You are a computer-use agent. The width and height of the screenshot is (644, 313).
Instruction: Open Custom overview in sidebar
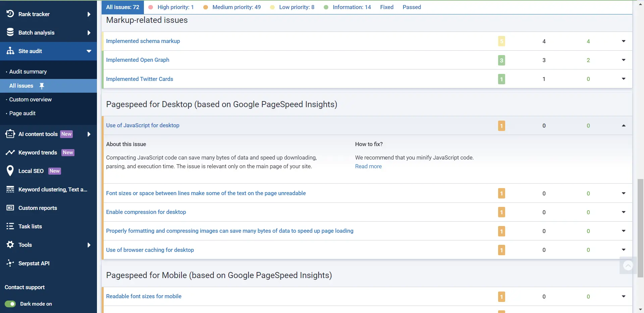tap(30, 99)
